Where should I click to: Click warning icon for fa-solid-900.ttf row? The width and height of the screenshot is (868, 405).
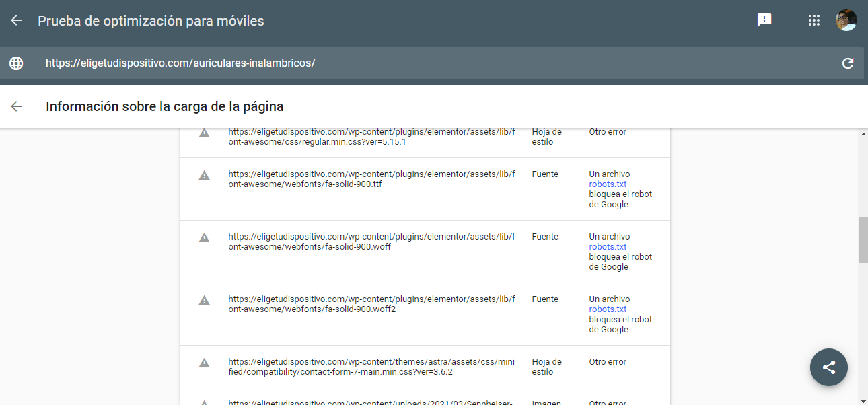tap(204, 175)
